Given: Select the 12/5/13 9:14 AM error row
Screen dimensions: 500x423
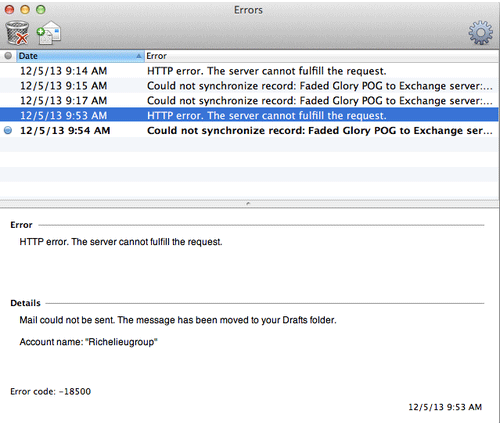Looking at the screenshot, I should pyautogui.click(x=249, y=71).
